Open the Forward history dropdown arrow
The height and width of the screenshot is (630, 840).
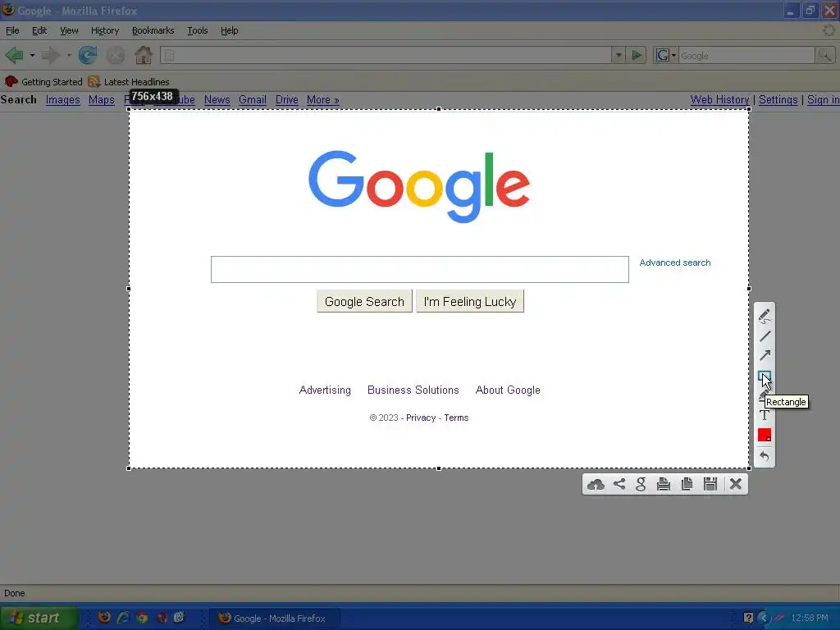[69, 55]
